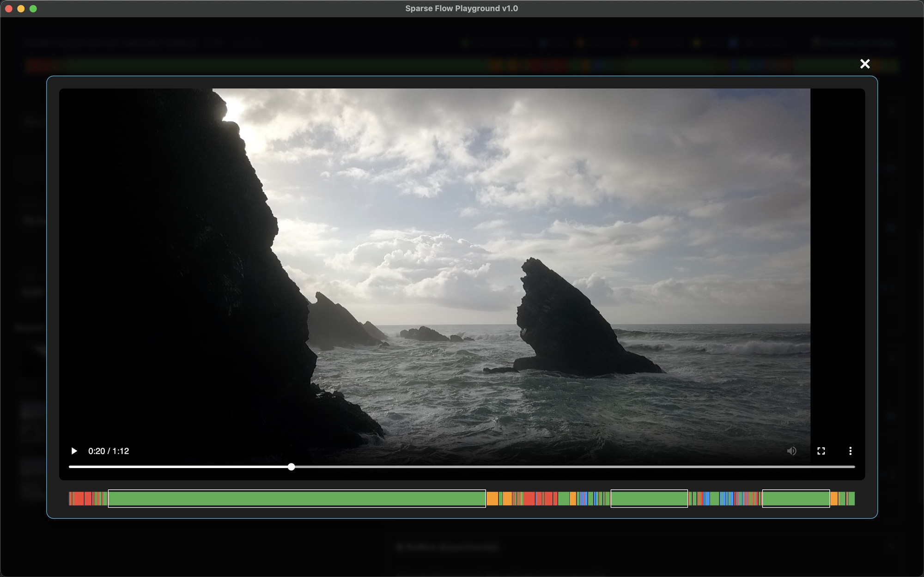Click the red segment at timeline's far left
This screenshot has height=577, width=924.
click(79, 498)
